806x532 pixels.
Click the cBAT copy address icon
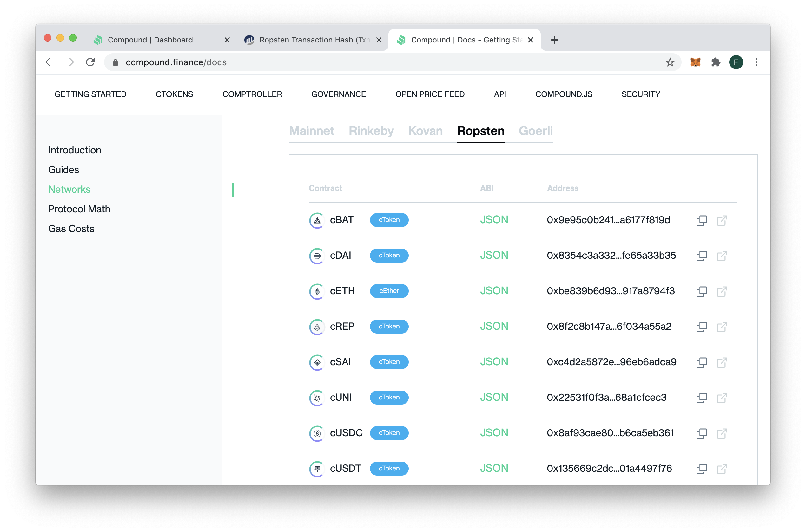coord(702,220)
